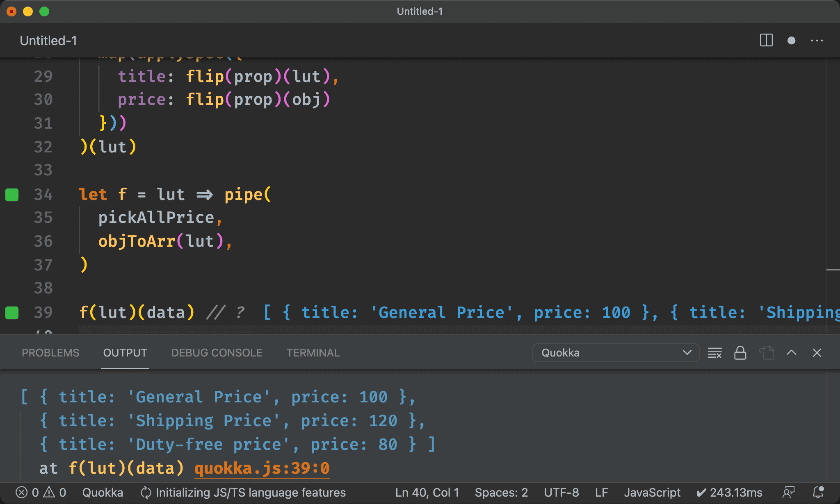Image resolution: width=840 pixels, height=504 pixels.
Task: Click 'Duty-free price' in output panel
Action: pyautogui.click(x=208, y=445)
